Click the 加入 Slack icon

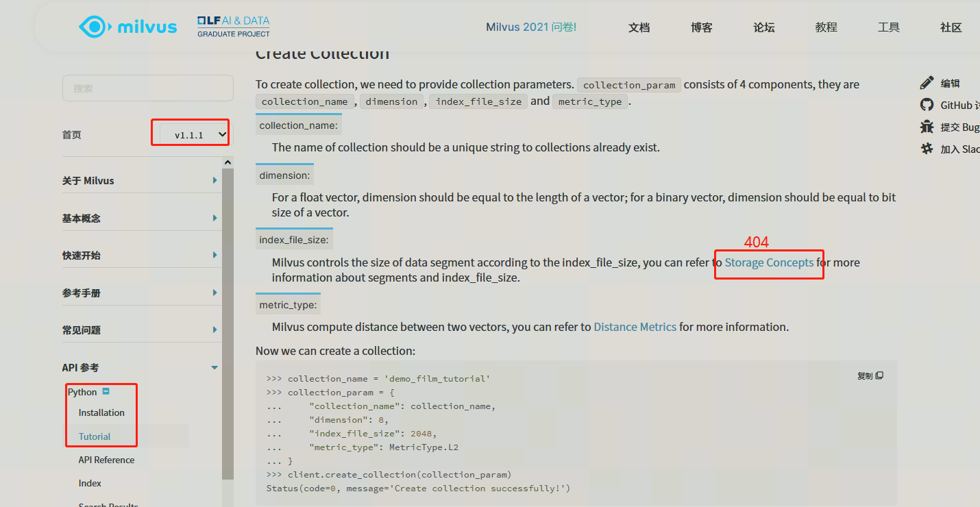[927, 149]
